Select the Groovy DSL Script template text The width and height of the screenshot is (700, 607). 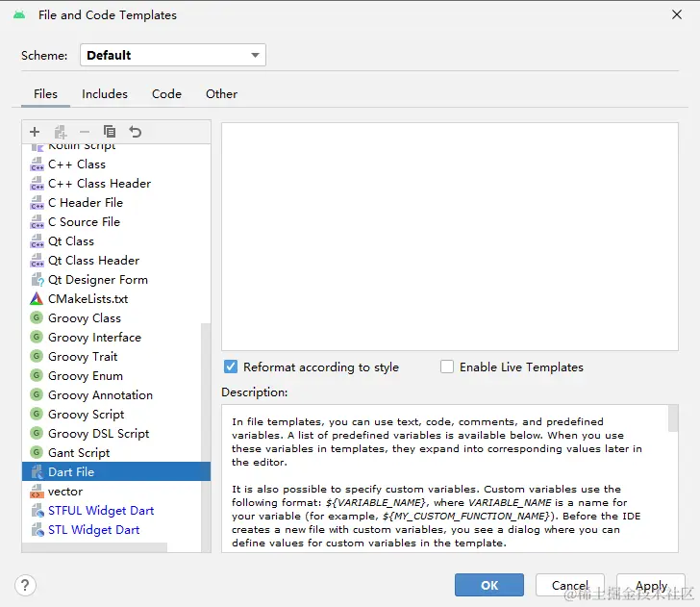point(99,433)
